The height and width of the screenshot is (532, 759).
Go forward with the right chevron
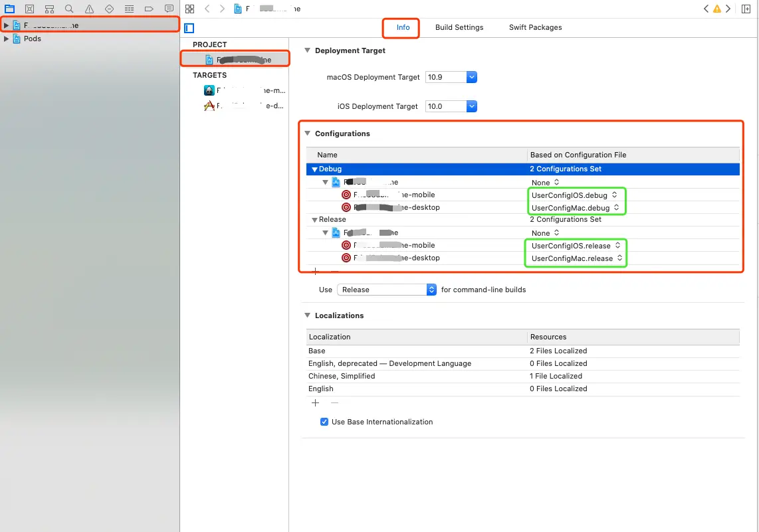(222, 9)
